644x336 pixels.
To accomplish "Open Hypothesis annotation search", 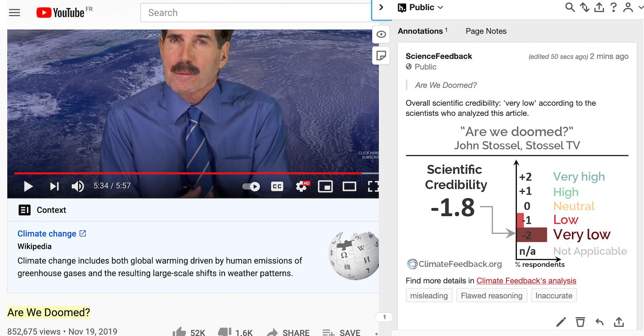I will click(570, 7).
